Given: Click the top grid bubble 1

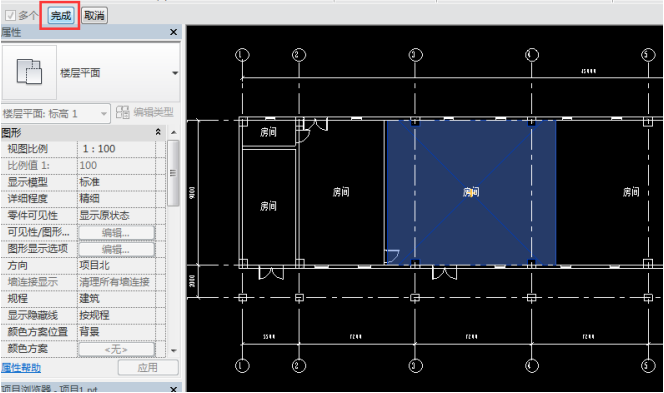Looking at the screenshot, I should (242, 55).
